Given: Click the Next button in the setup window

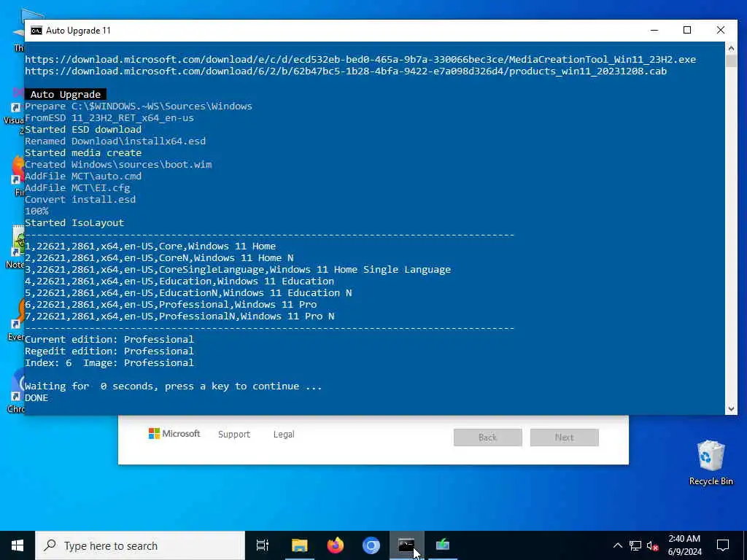Looking at the screenshot, I should click(565, 437).
